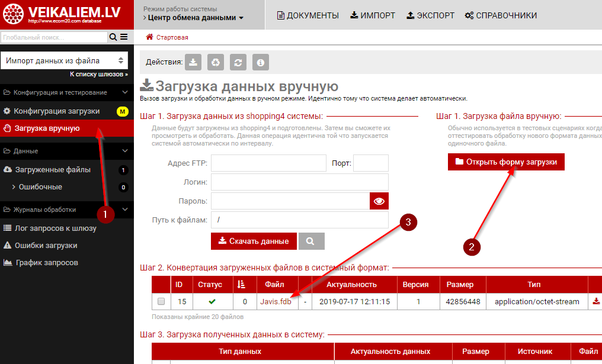The image size is (602, 364).
Task: Collapse the Конфигурация и тестирование section
Action: [124, 92]
